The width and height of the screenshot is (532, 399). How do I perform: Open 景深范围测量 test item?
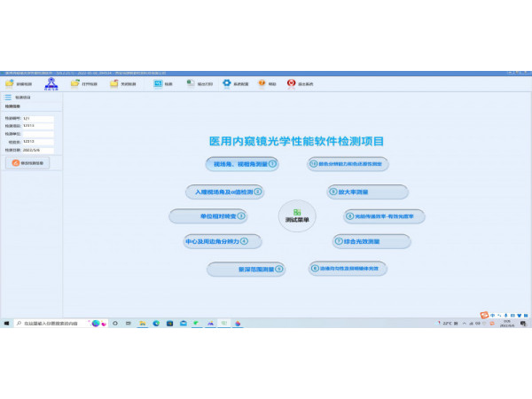point(246,268)
